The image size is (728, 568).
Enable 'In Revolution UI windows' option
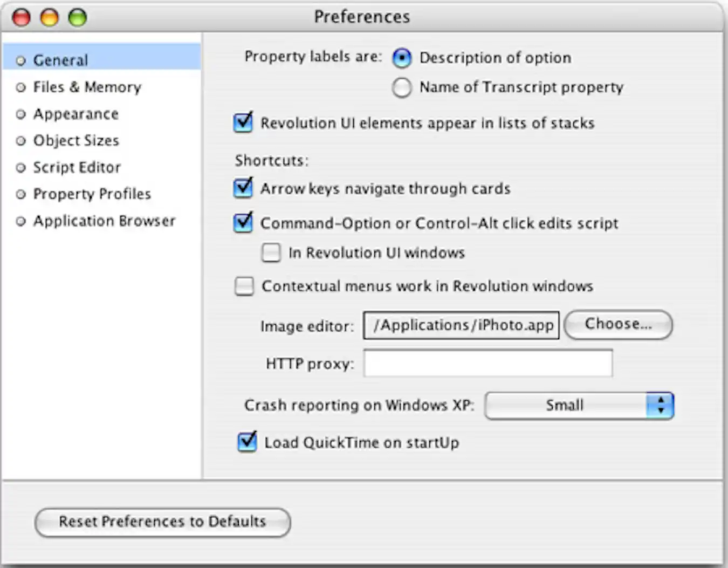pyautogui.click(x=271, y=252)
